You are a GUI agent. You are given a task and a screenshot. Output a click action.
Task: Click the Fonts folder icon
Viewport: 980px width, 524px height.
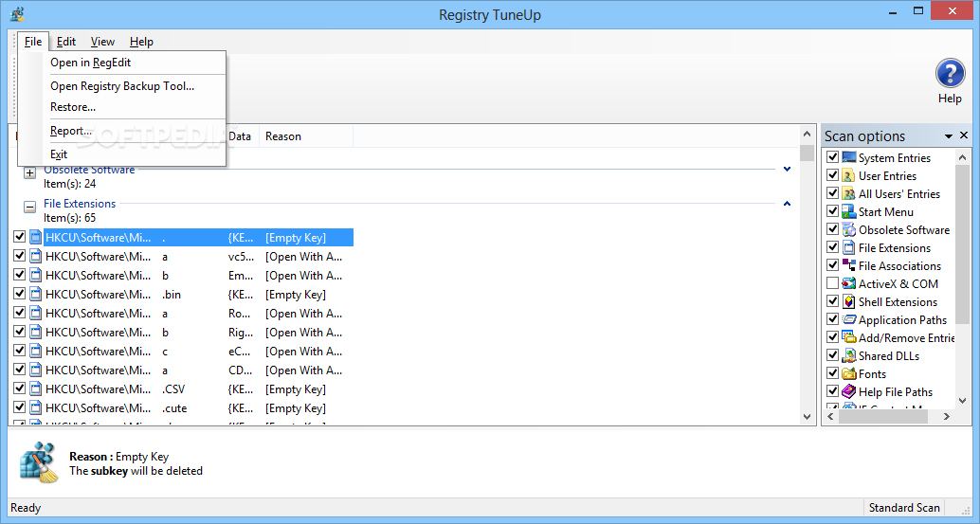coord(849,373)
